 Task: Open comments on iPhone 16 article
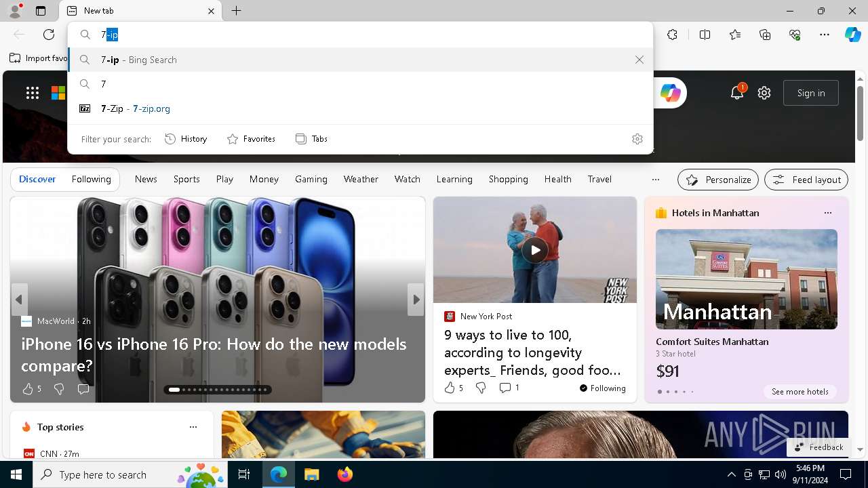pyautogui.click(x=83, y=389)
